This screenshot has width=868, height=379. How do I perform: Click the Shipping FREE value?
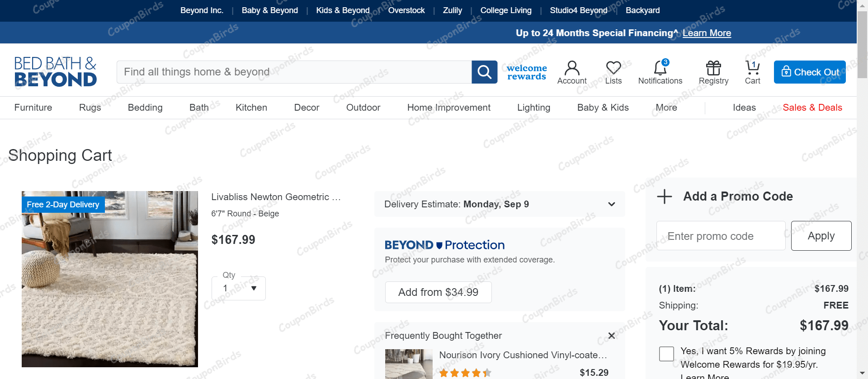click(x=836, y=305)
